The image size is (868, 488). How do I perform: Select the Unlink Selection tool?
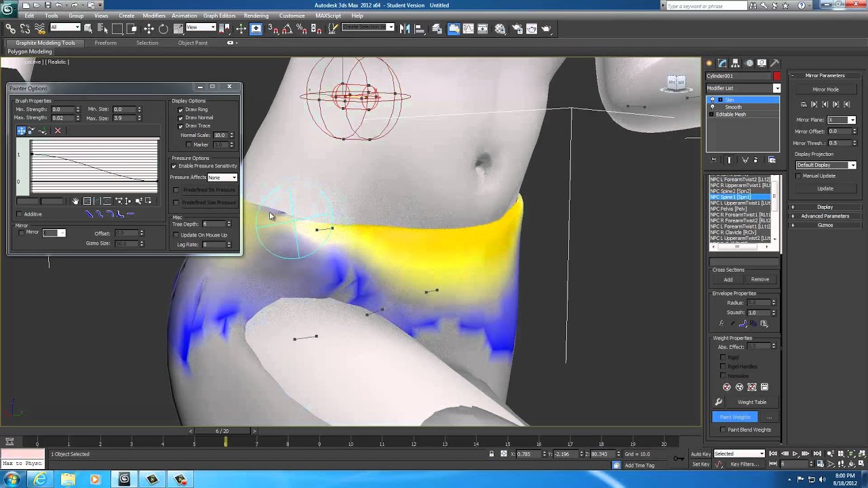coord(25,28)
